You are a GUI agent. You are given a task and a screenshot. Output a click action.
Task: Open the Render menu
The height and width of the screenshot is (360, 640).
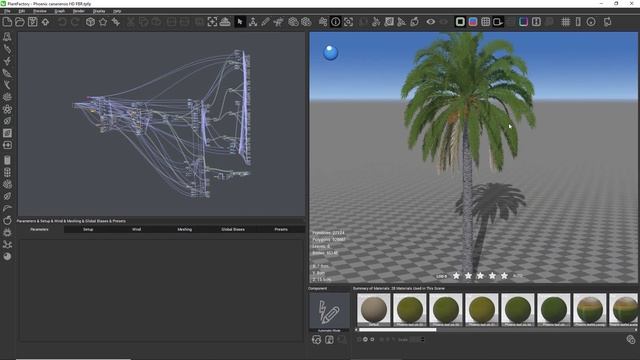[78, 11]
